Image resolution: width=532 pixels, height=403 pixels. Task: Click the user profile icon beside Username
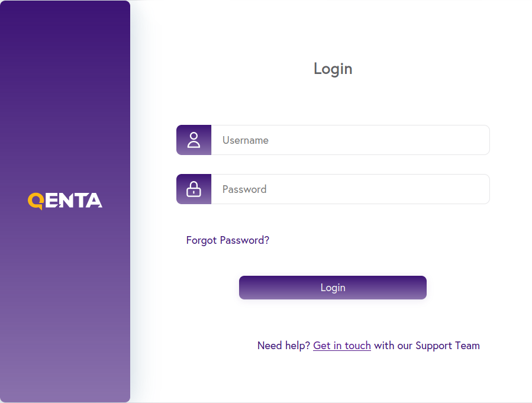coord(194,140)
